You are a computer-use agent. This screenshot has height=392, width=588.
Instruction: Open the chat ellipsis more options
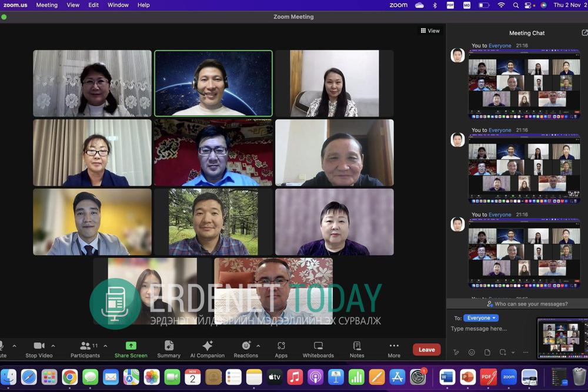[525, 352]
